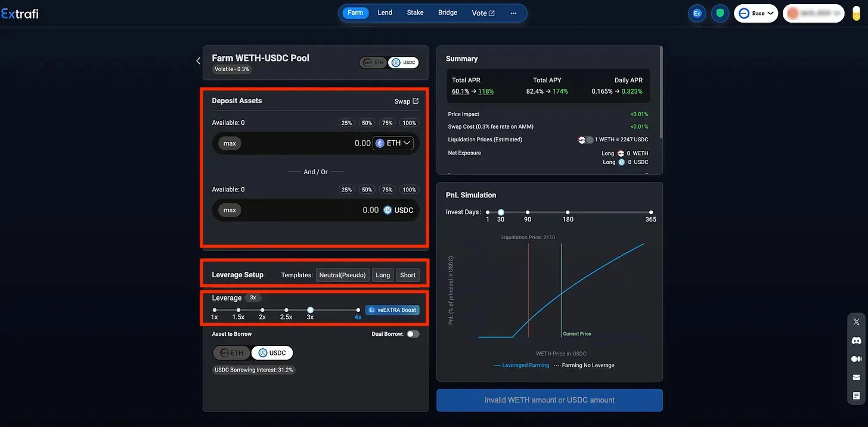Image resolution: width=868 pixels, height=427 pixels.
Task: Choose 25% for the ETH deposit
Action: point(346,123)
